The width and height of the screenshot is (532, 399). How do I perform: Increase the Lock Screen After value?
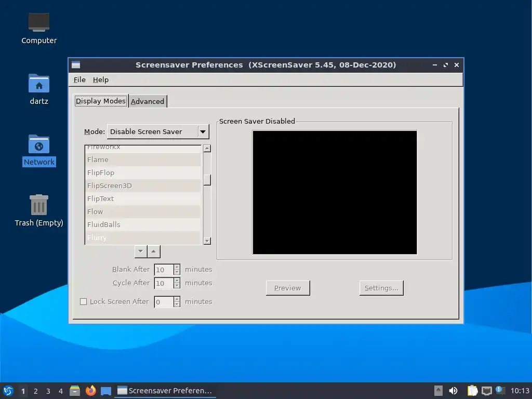(x=177, y=299)
